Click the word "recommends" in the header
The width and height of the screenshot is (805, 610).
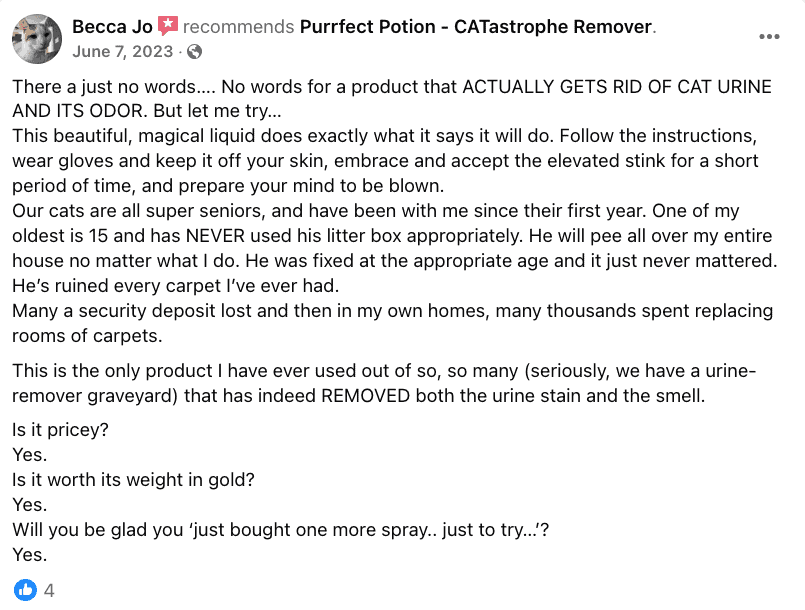(x=239, y=26)
